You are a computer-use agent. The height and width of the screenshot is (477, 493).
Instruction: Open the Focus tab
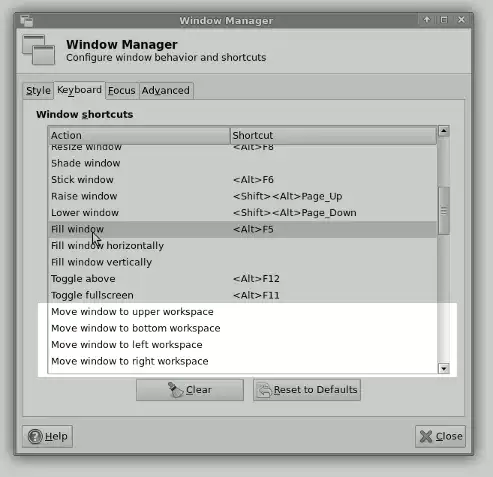click(122, 90)
